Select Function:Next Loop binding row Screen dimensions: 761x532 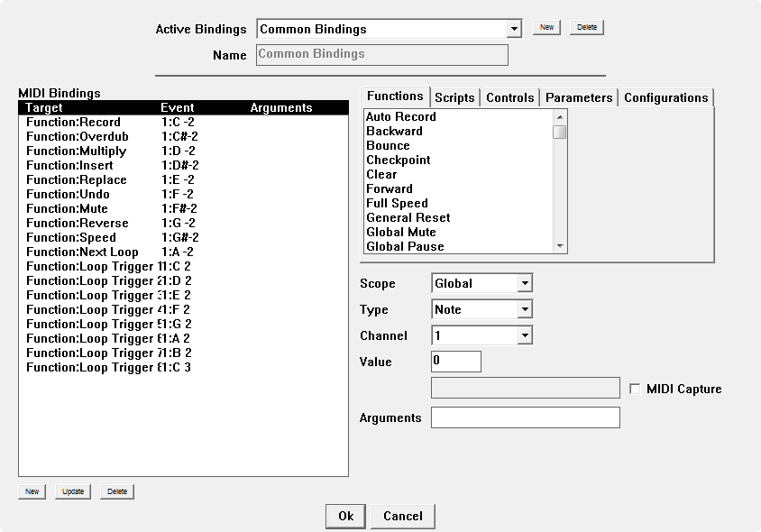click(183, 252)
